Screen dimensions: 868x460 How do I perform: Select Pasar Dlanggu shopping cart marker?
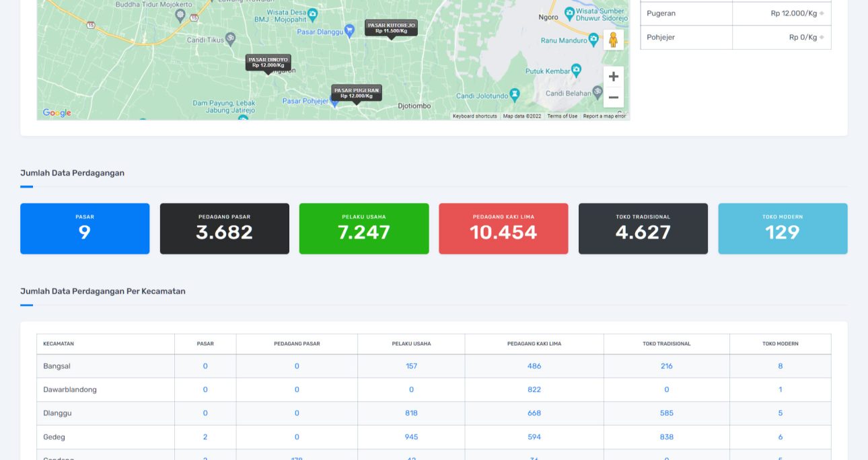click(x=349, y=31)
